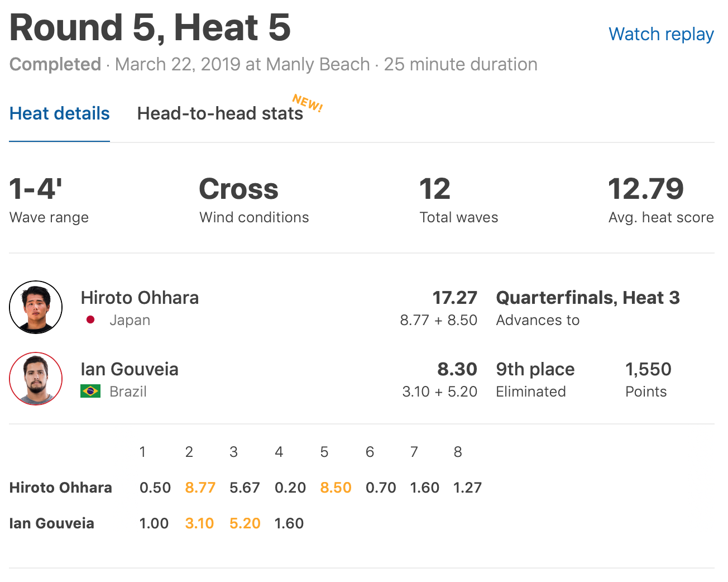The width and height of the screenshot is (728, 582).
Task: Open the Watch replay link
Action: pos(661,34)
